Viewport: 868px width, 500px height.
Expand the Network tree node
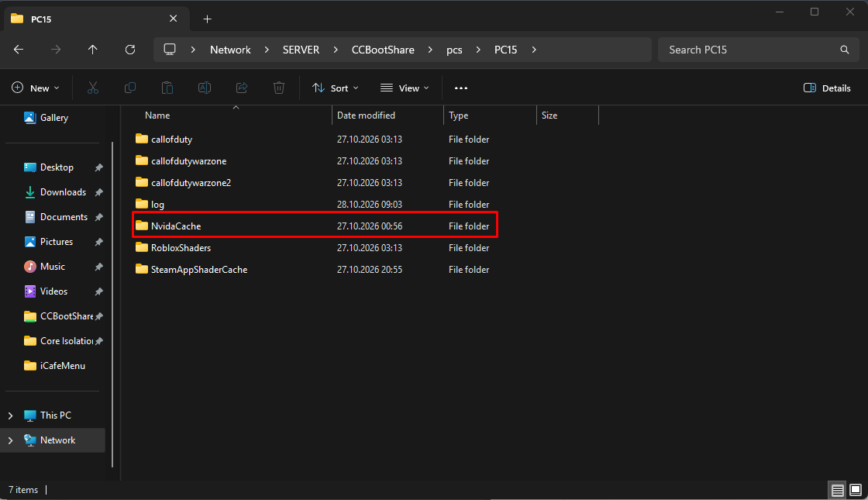click(11, 440)
